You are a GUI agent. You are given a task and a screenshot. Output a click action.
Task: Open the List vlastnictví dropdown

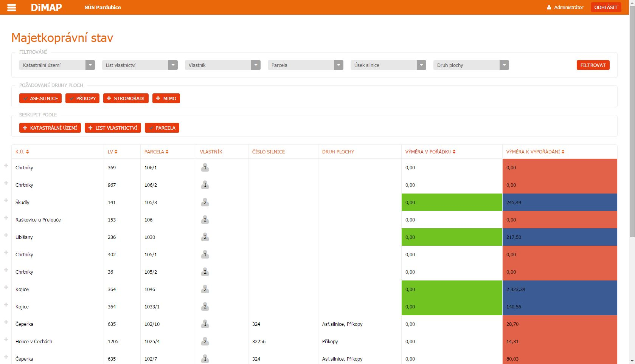pos(140,65)
